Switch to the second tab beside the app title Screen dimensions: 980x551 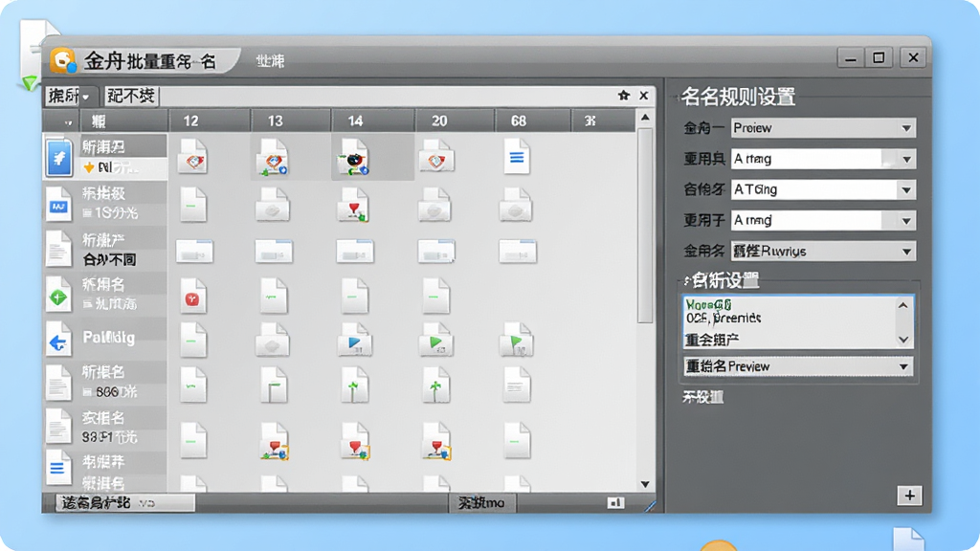270,61
